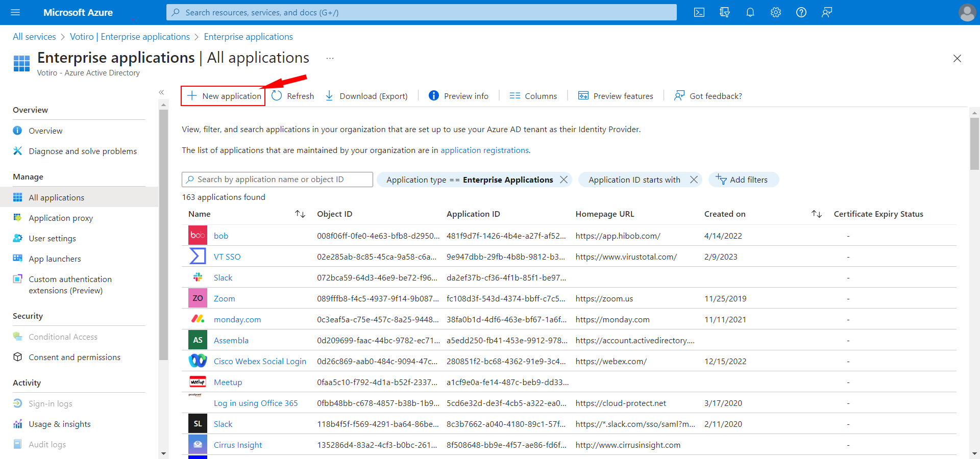Image resolution: width=980 pixels, height=459 pixels.
Task: Click New application button
Action: point(223,96)
